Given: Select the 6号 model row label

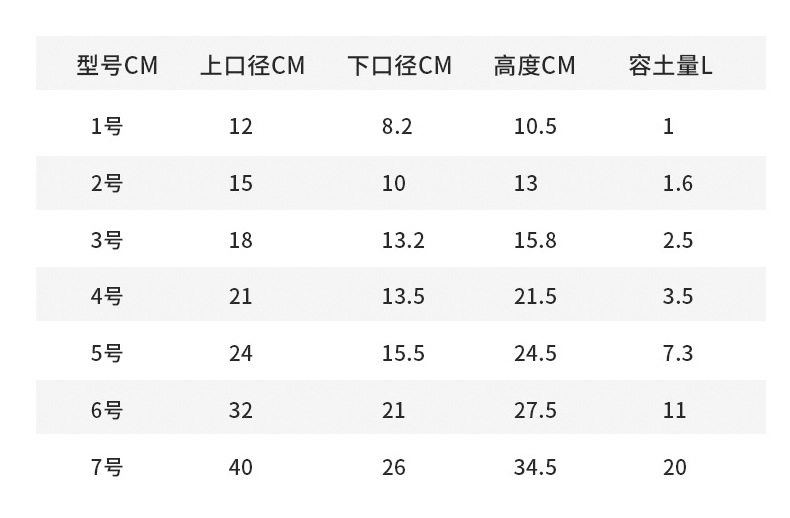Looking at the screenshot, I should pyautogui.click(x=106, y=410).
